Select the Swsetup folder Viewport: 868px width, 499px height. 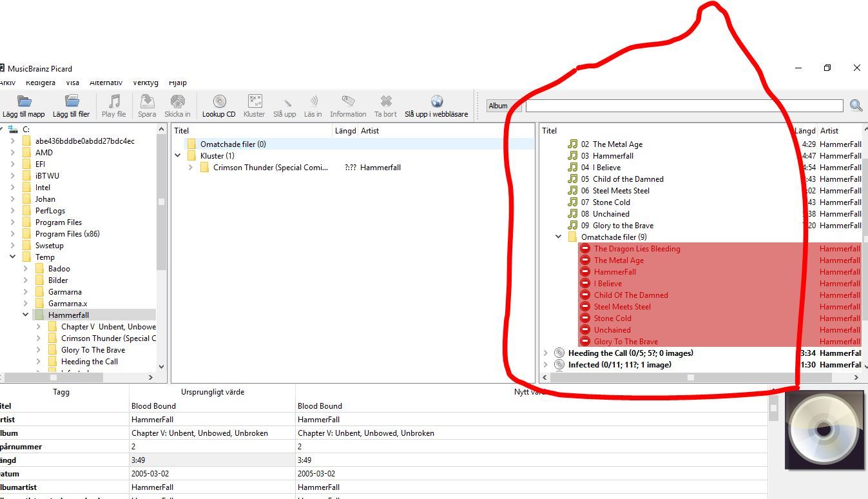50,246
